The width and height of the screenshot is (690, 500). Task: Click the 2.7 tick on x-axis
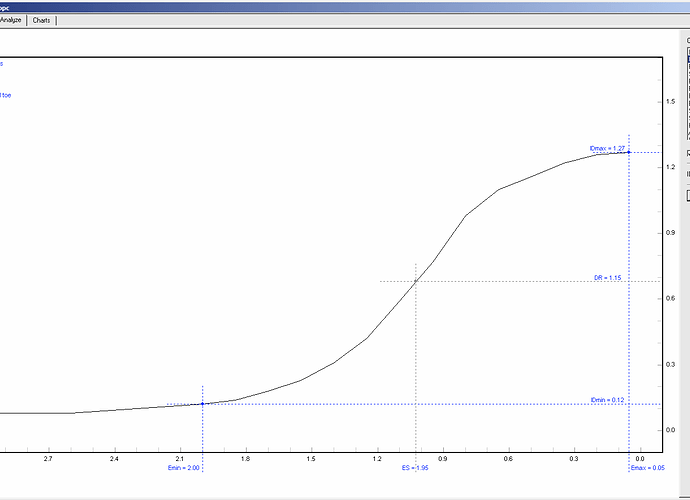click(x=48, y=458)
